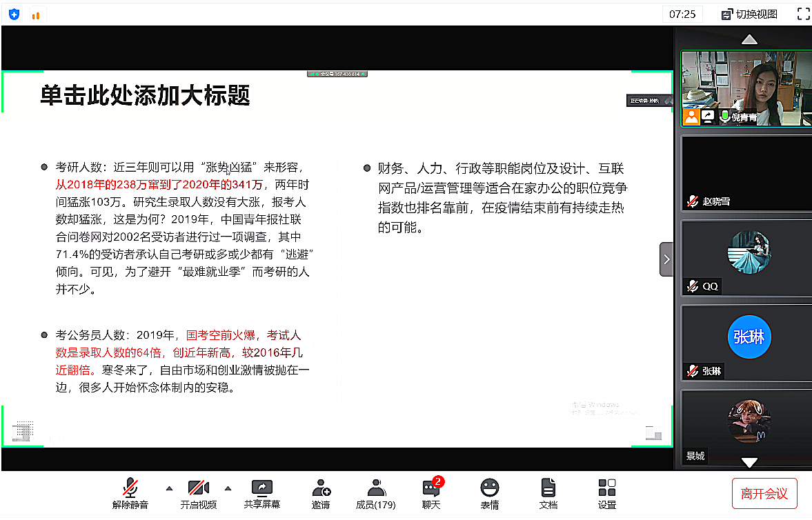Click the blue shield icon top left
Viewport: 812px width, 520px height.
(14, 13)
